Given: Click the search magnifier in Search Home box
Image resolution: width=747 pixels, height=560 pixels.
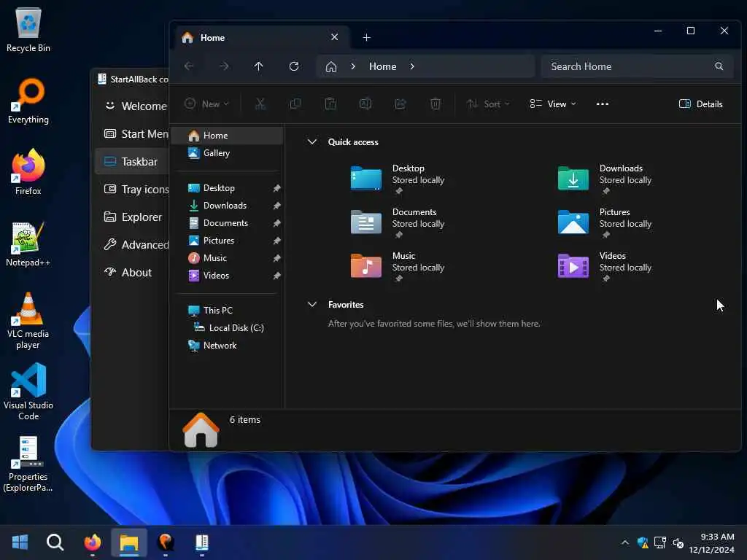Looking at the screenshot, I should [x=719, y=66].
